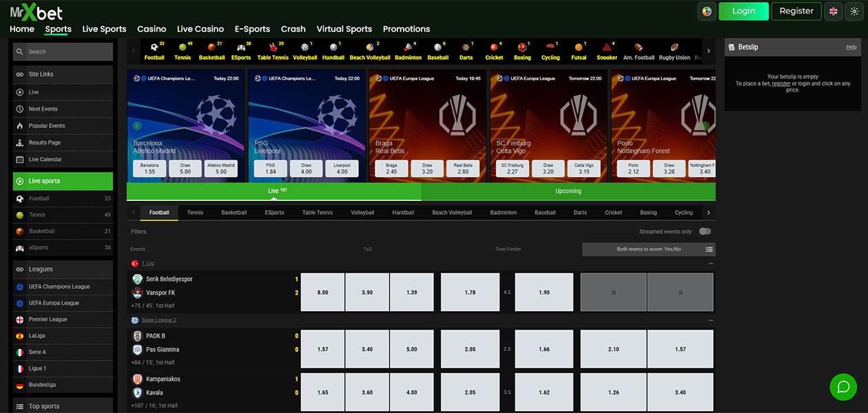868x413 pixels.
Task: Select Snooker icon in sports carousel
Action: click(607, 51)
